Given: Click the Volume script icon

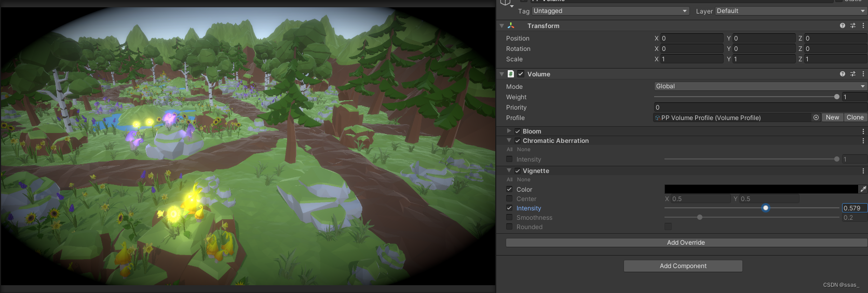Looking at the screenshot, I should [x=511, y=74].
